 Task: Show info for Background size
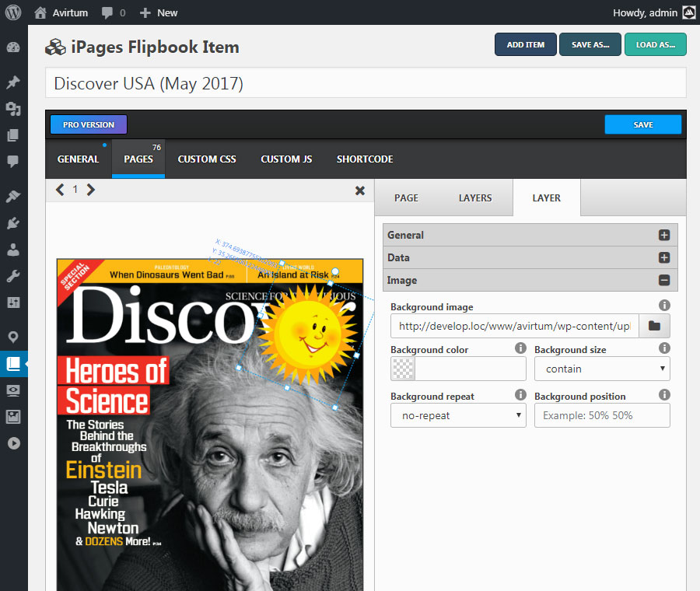[x=664, y=348]
